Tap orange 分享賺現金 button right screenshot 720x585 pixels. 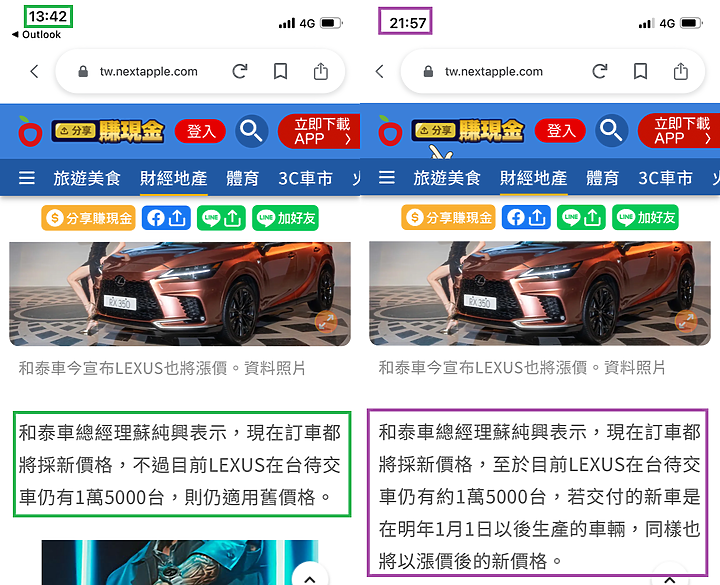click(x=448, y=217)
